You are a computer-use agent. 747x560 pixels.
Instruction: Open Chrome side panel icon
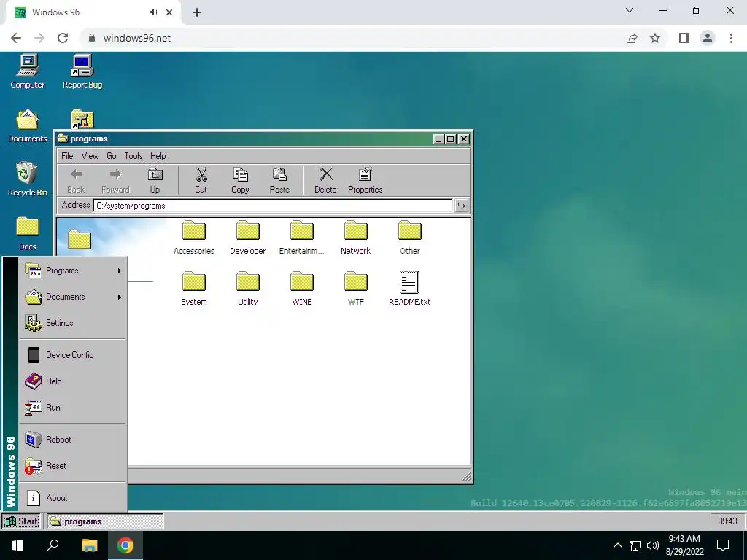click(684, 38)
